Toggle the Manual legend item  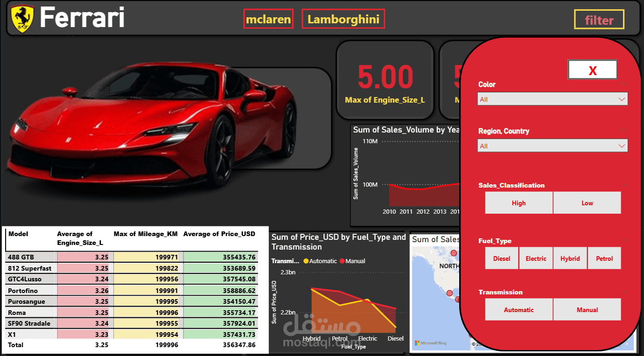[x=352, y=261]
